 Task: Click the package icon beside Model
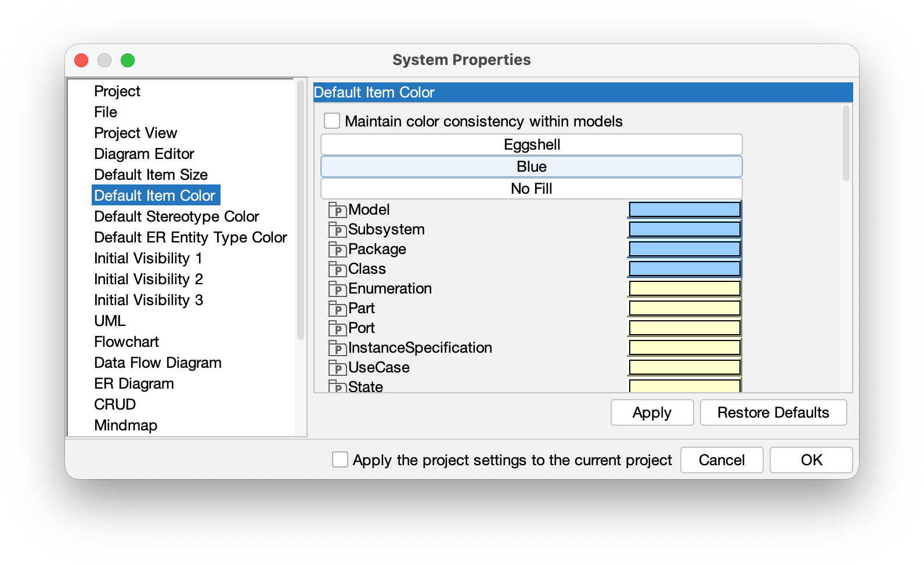(x=337, y=209)
